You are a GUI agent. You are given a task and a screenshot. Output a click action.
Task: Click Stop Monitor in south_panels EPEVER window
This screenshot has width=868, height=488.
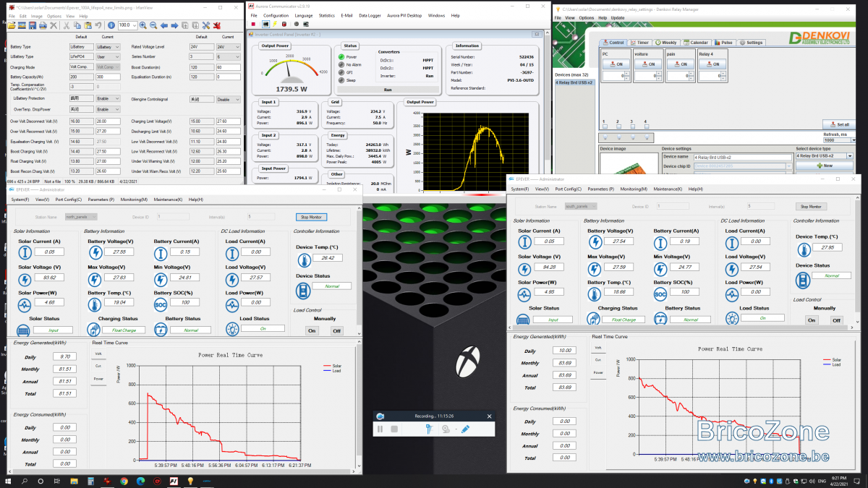pyautogui.click(x=811, y=206)
